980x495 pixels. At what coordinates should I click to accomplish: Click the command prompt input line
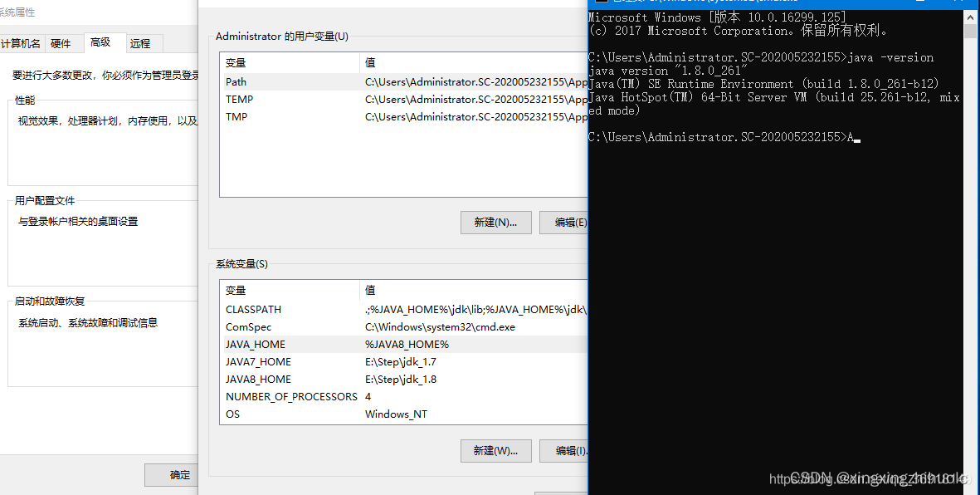724,137
